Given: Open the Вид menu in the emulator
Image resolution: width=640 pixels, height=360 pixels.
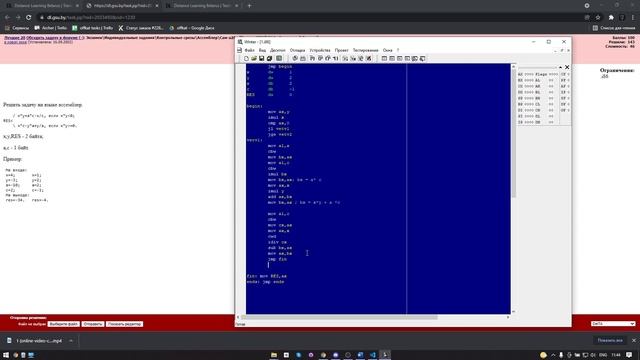Looking at the screenshot, I should 262,50.
